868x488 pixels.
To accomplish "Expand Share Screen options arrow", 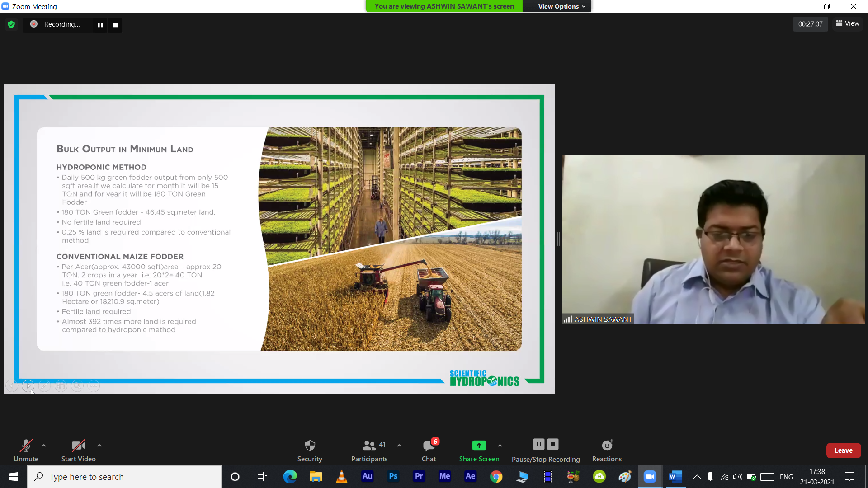I will point(500,446).
